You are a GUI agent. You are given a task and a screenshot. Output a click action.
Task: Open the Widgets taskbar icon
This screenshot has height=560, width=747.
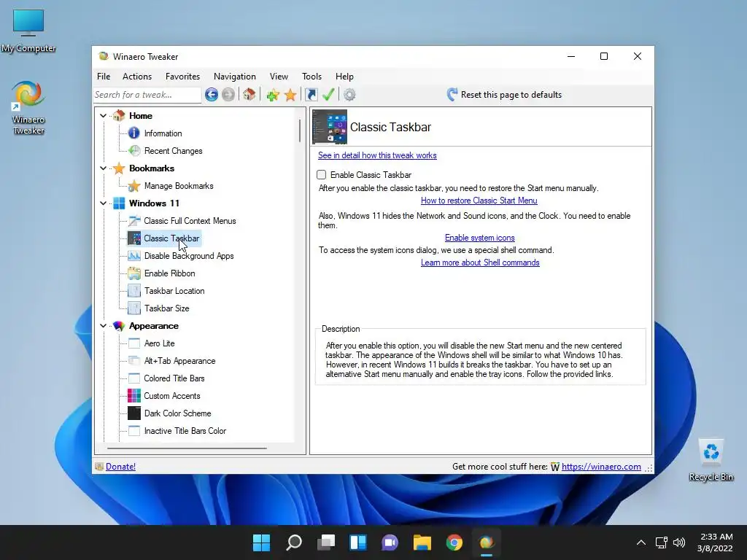(x=357, y=542)
